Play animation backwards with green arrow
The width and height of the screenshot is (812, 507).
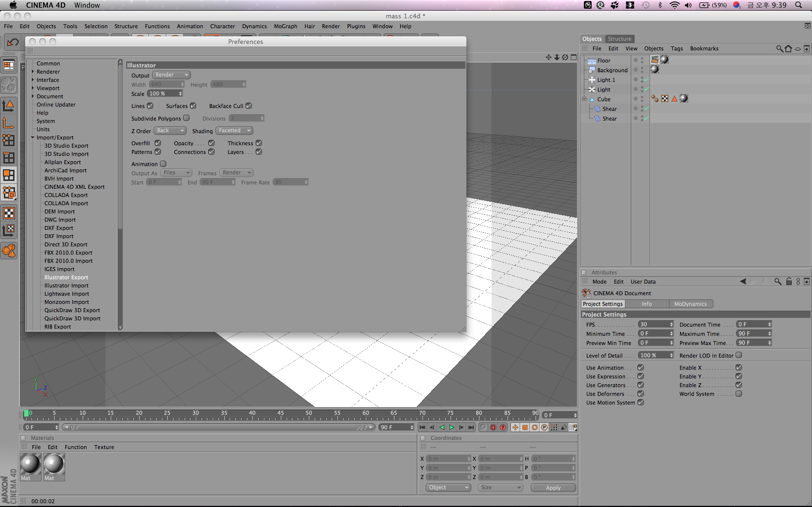[442, 428]
